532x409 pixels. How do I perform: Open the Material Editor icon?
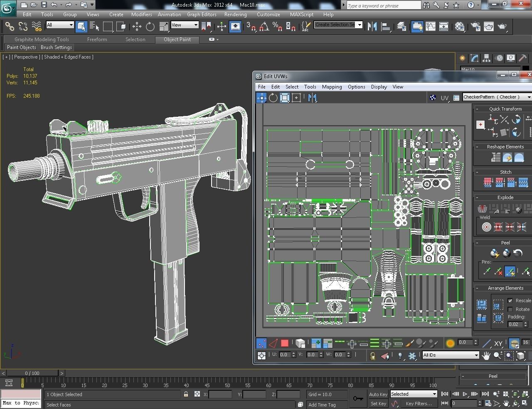click(x=460, y=27)
